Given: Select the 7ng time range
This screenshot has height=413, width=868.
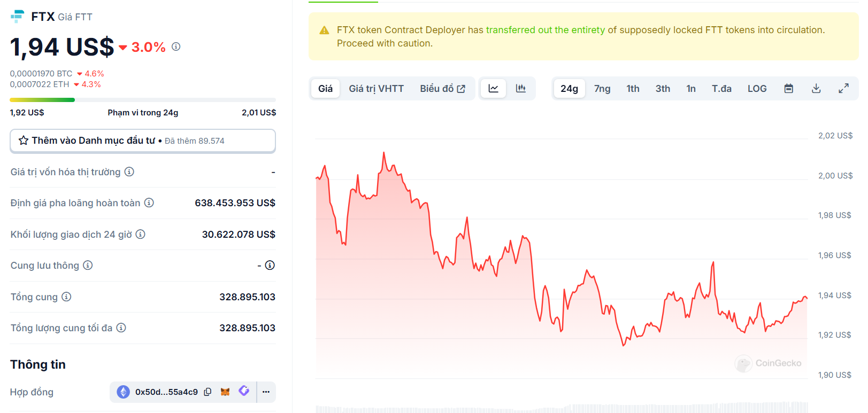Looking at the screenshot, I should 602,89.
